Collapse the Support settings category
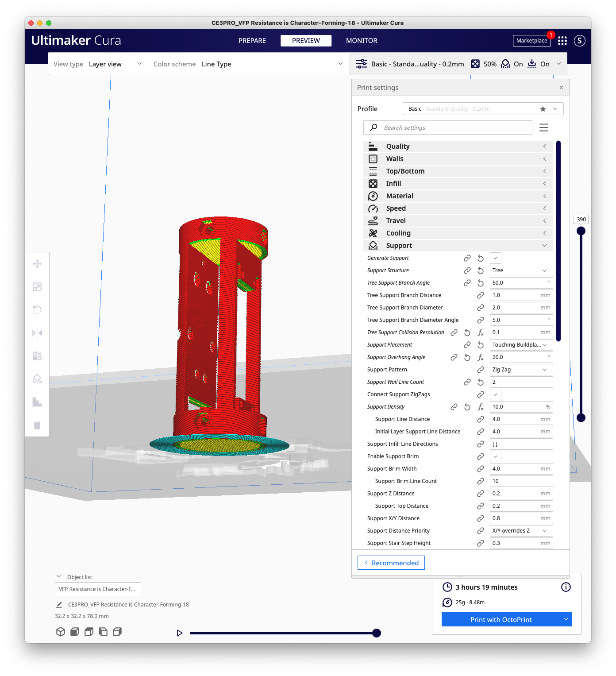The height and width of the screenshot is (676, 616). [458, 246]
